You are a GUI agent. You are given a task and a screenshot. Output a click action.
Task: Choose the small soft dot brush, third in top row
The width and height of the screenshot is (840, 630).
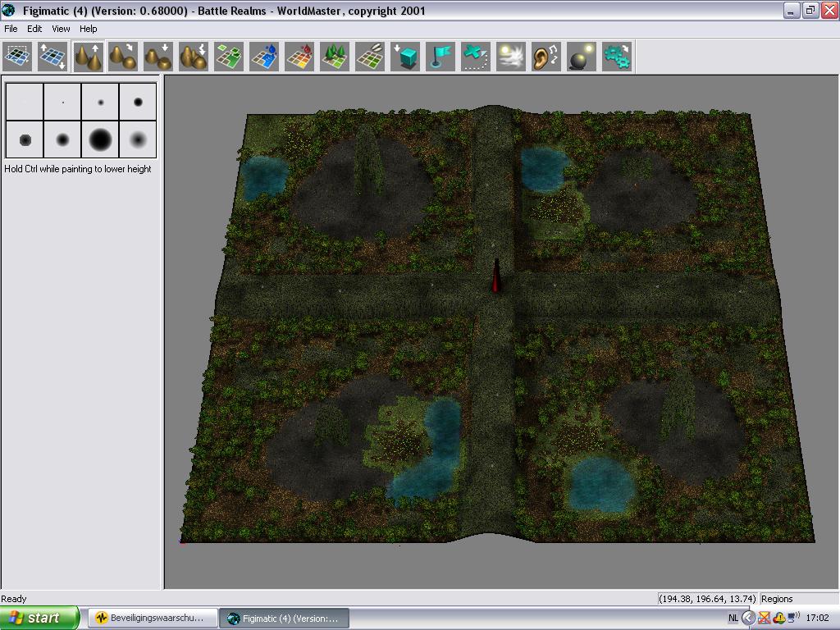(x=100, y=102)
